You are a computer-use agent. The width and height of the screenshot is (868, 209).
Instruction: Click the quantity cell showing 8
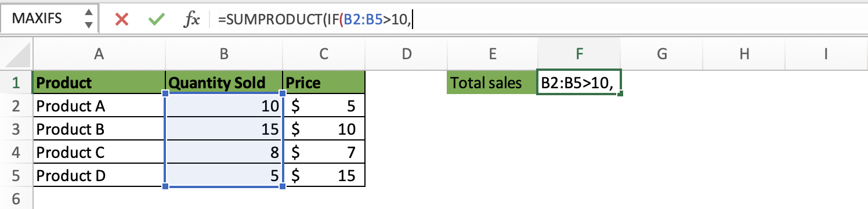tap(224, 152)
